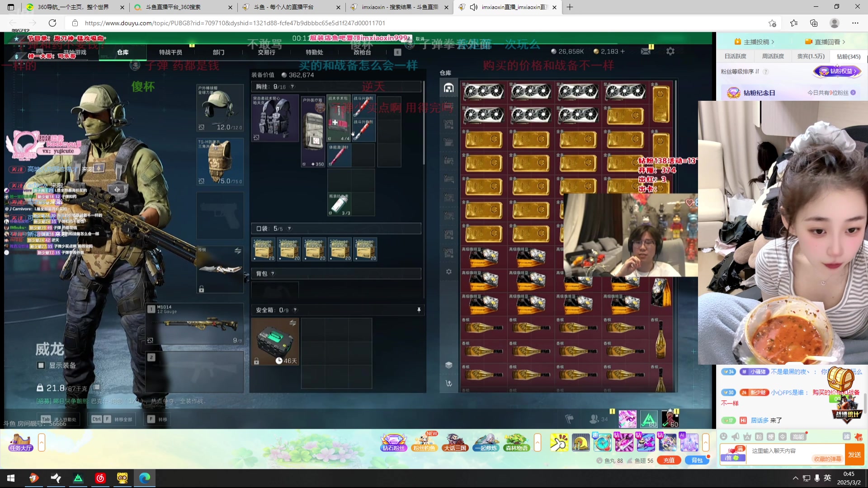Click the megaphone broadcast icon in chat toolbar

736,436
